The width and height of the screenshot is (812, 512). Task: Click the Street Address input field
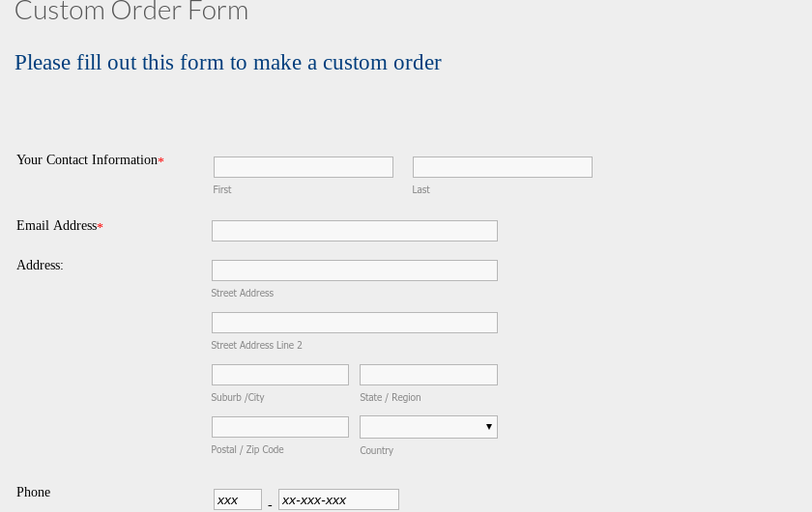point(354,270)
